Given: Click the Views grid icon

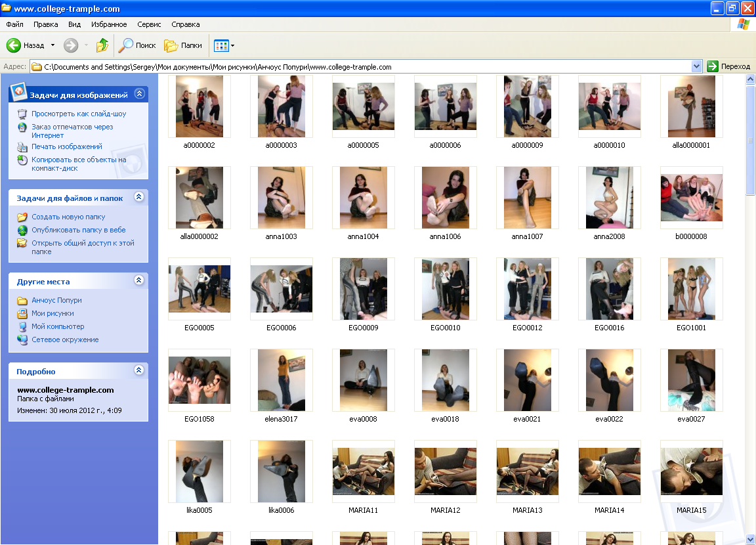Looking at the screenshot, I should pyautogui.click(x=220, y=46).
